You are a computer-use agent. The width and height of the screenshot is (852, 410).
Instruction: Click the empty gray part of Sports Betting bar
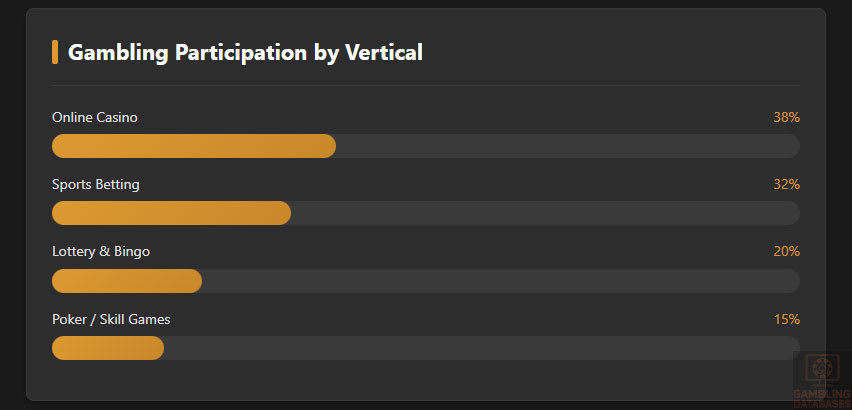pyautogui.click(x=545, y=213)
